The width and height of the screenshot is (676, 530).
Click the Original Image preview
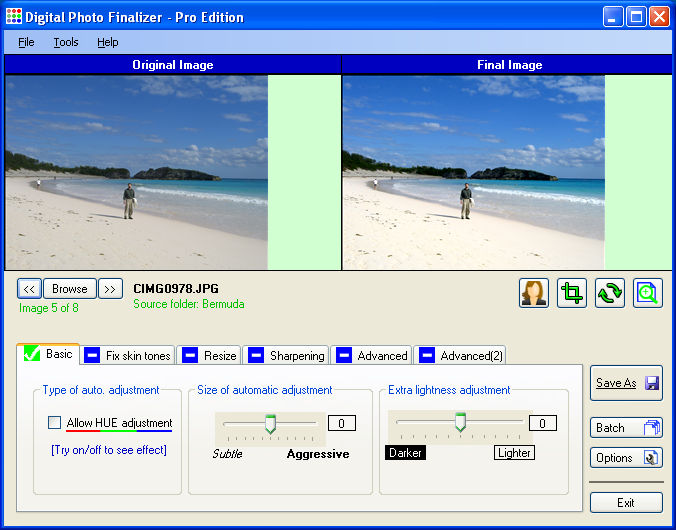(137, 173)
